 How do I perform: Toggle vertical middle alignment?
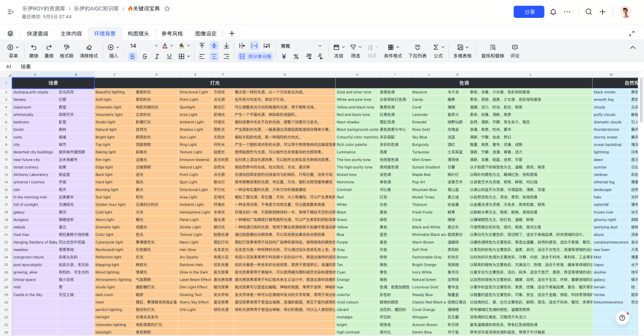(x=214, y=46)
